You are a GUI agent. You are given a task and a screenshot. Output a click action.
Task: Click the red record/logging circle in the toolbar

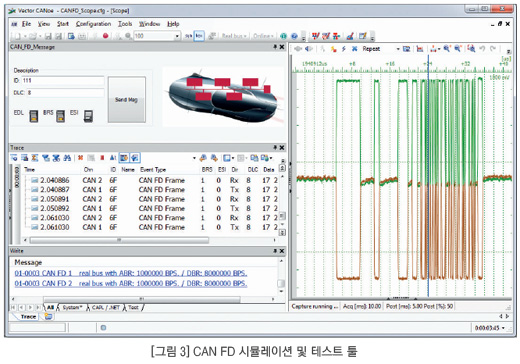click(x=106, y=36)
